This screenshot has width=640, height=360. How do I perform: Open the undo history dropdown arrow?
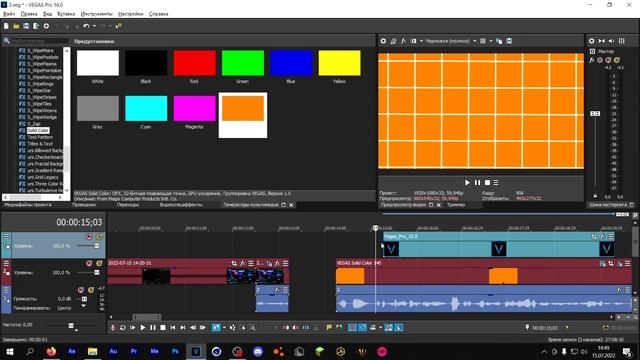click(94, 26)
